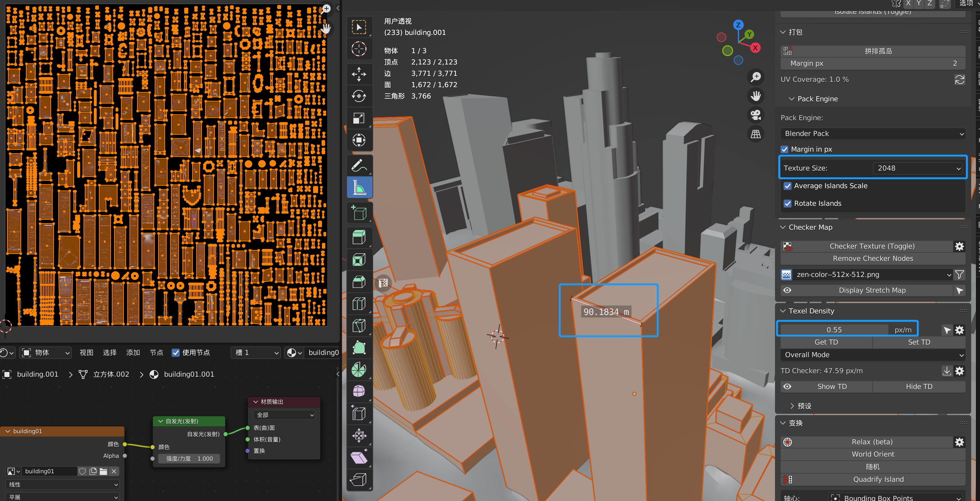Disable the Rotate Islands checkbox
980x501 pixels.
coord(788,203)
